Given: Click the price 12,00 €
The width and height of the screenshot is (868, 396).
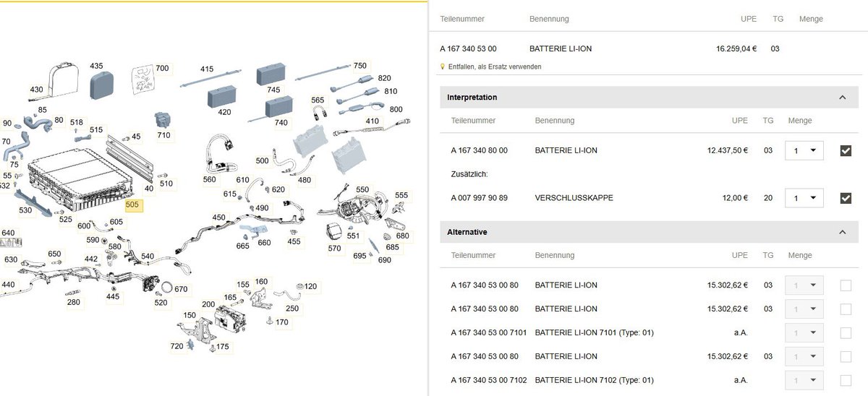Looking at the screenshot, I should [x=734, y=198].
